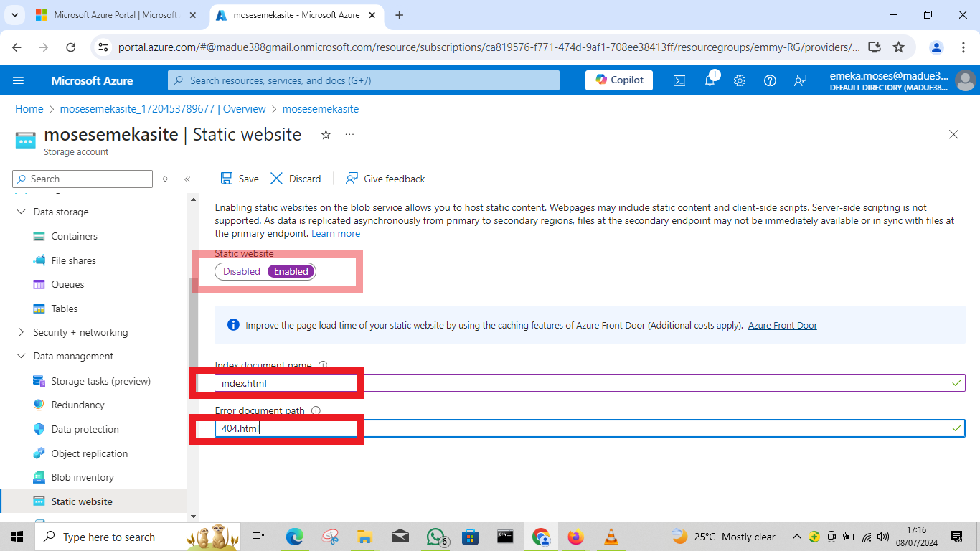This screenshot has width=980, height=551.
Task: Set Static website toggle to Enabled
Action: [291, 271]
